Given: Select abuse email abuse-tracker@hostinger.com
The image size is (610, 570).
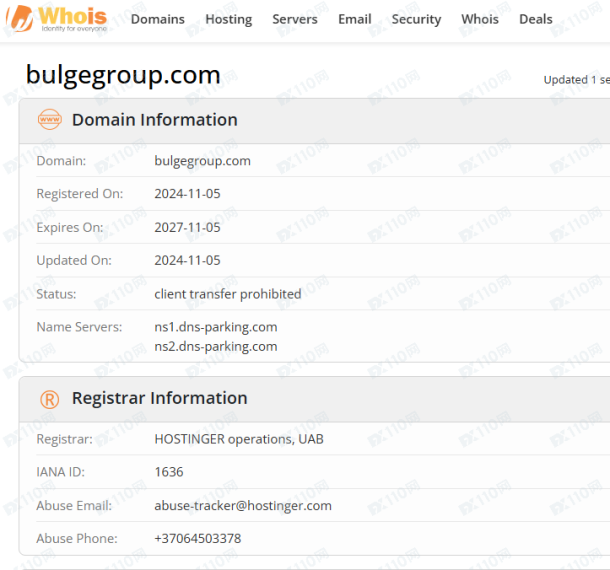Looking at the screenshot, I should (243, 506).
